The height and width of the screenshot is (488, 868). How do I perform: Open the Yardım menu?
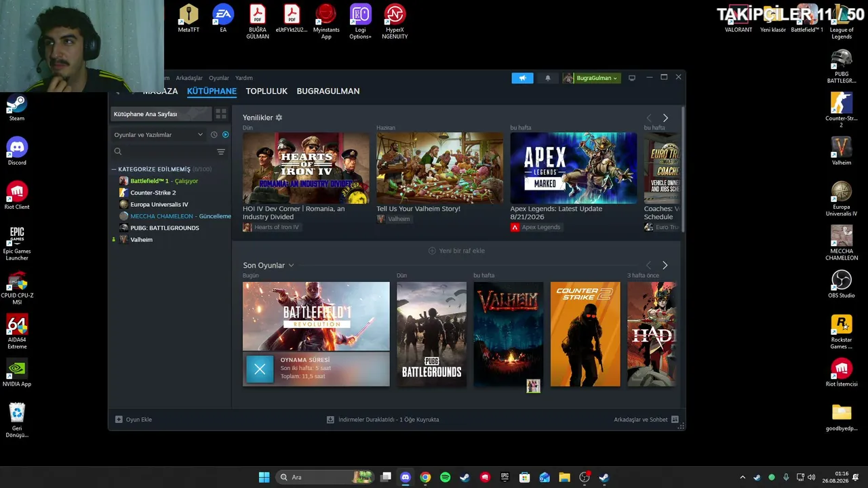(x=243, y=78)
